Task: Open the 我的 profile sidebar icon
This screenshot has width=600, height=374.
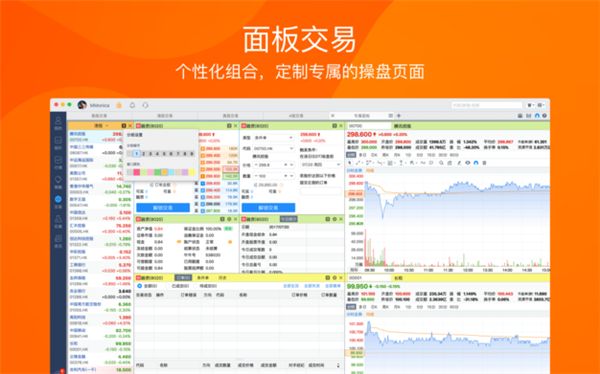Action: click(x=58, y=123)
